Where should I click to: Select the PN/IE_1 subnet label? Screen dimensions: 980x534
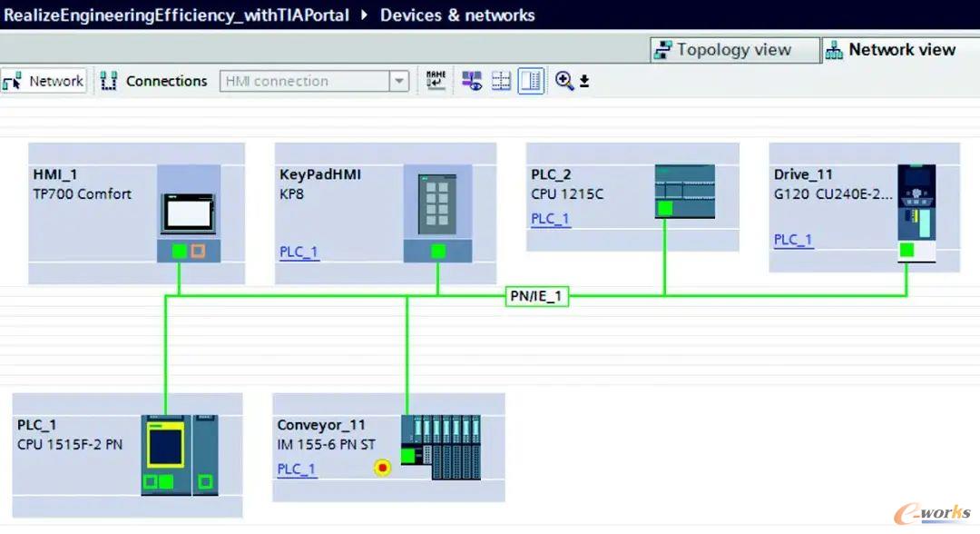(536, 296)
